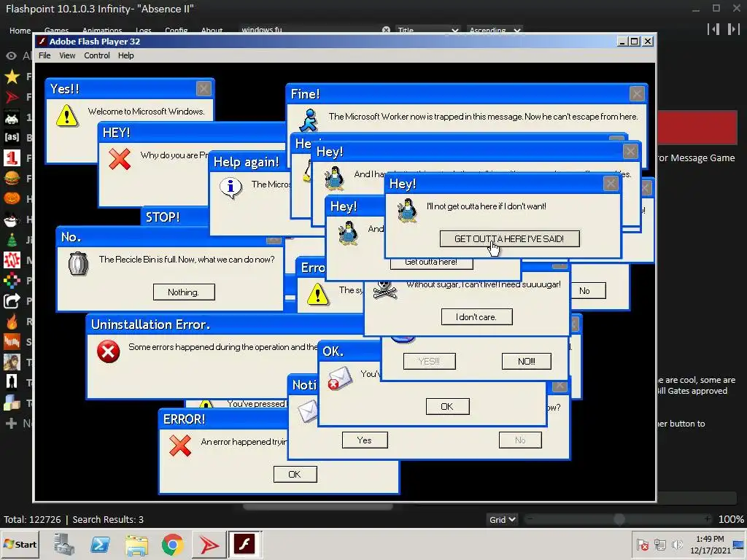Select the star Favorites playlist icon in sidebar
Image resolution: width=747 pixels, height=560 pixels.
(12, 76)
